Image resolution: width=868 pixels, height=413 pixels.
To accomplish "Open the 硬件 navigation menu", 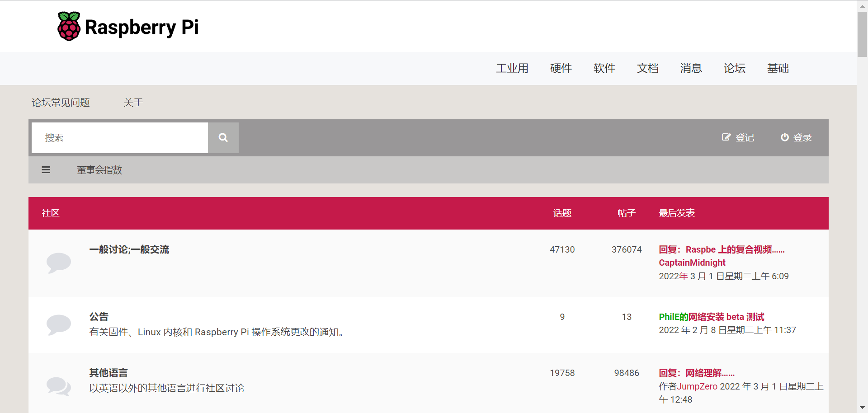I will pos(561,68).
